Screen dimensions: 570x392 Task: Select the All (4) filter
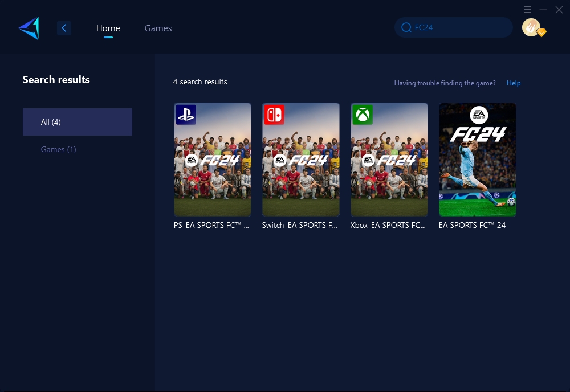point(78,122)
